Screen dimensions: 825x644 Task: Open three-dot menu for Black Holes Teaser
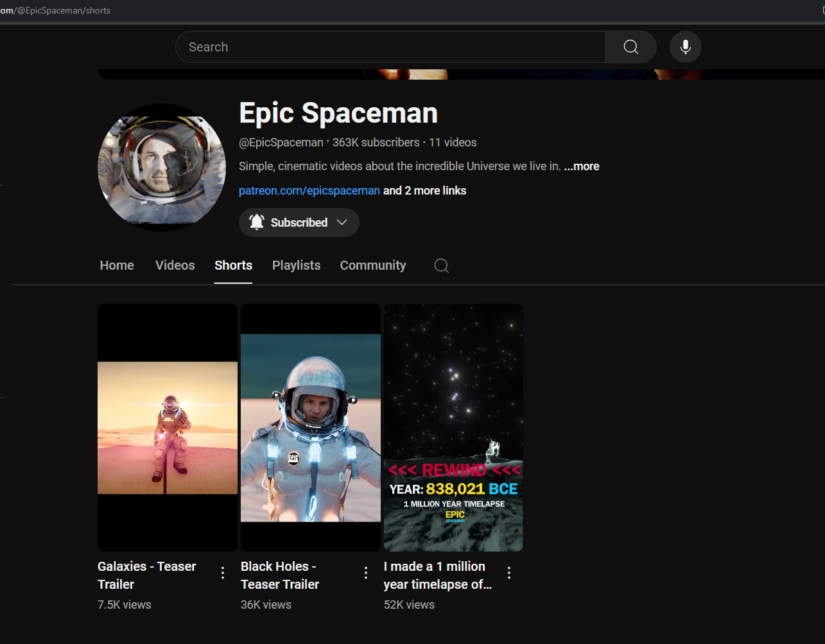pyautogui.click(x=366, y=573)
